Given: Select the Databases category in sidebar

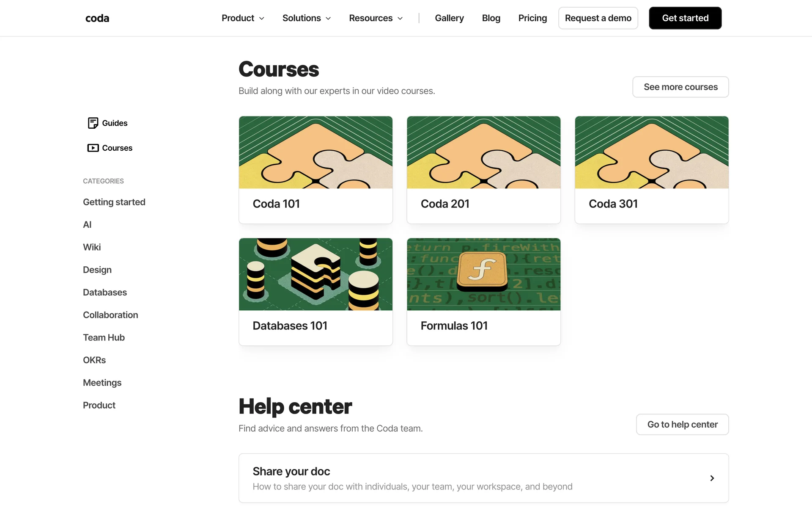Looking at the screenshot, I should click(x=105, y=292).
